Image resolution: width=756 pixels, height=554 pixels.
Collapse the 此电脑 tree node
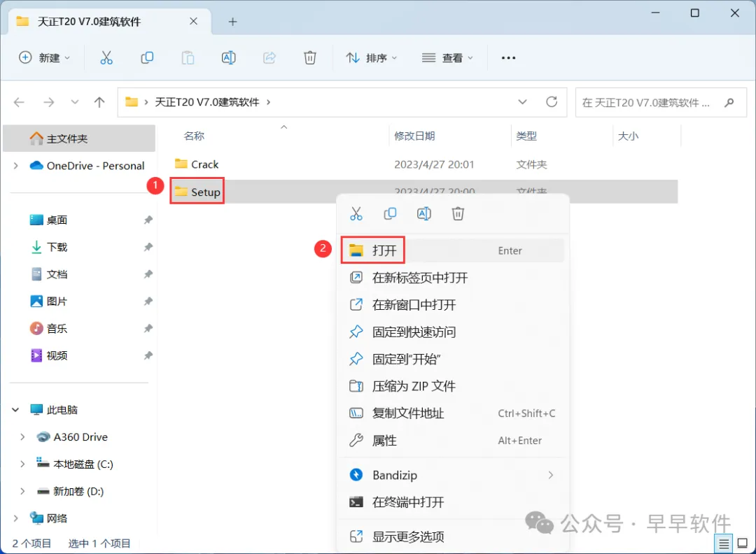click(x=15, y=410)
